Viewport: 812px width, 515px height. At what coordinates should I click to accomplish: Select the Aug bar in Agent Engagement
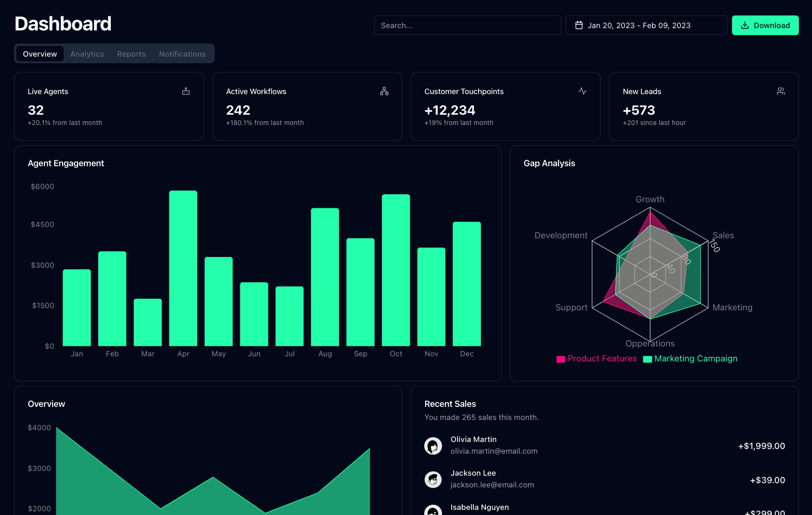(x=325, y=277)
